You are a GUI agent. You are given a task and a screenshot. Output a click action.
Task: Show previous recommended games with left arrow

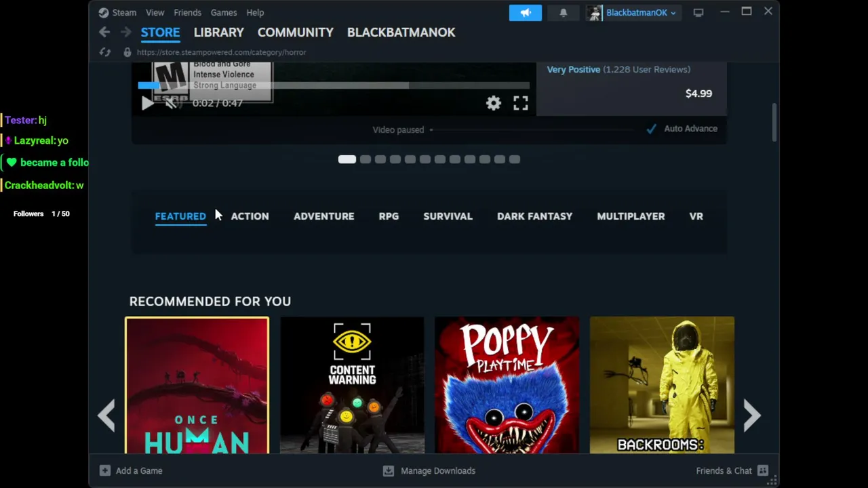pyautogui.click(x=106, y=415)
